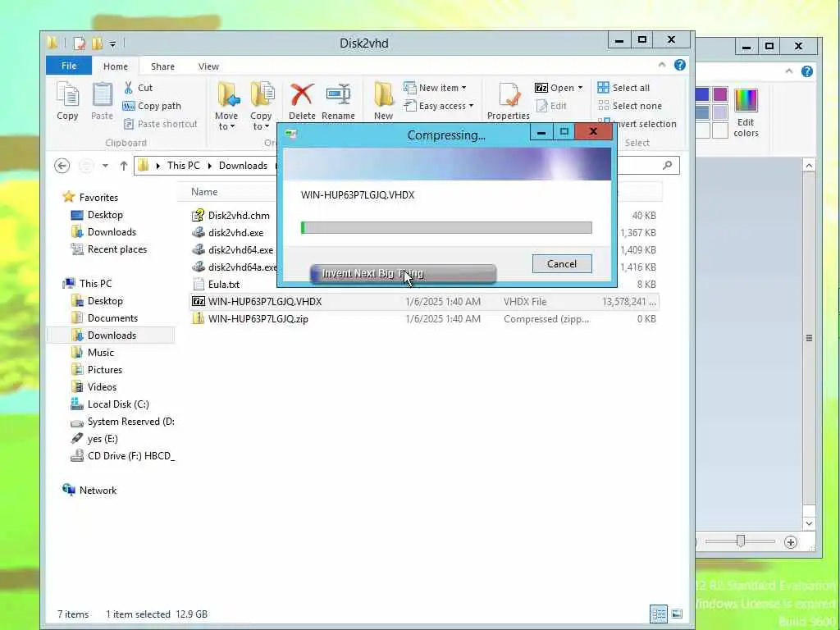Image resolution: width=840 pixels, height=630 pixels.
Task: Pick the purple color swatch in Paint
Action: pos(720,94)
